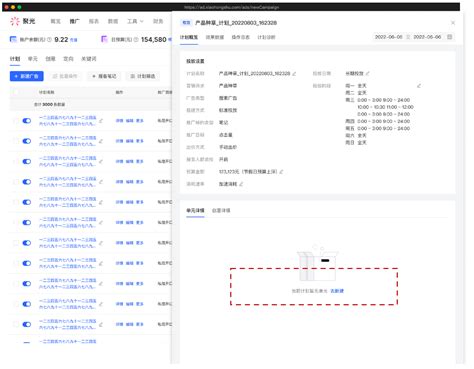Toggle off the first plan's switch
Viewport: 474px width, 369px height.
[27, 121]
